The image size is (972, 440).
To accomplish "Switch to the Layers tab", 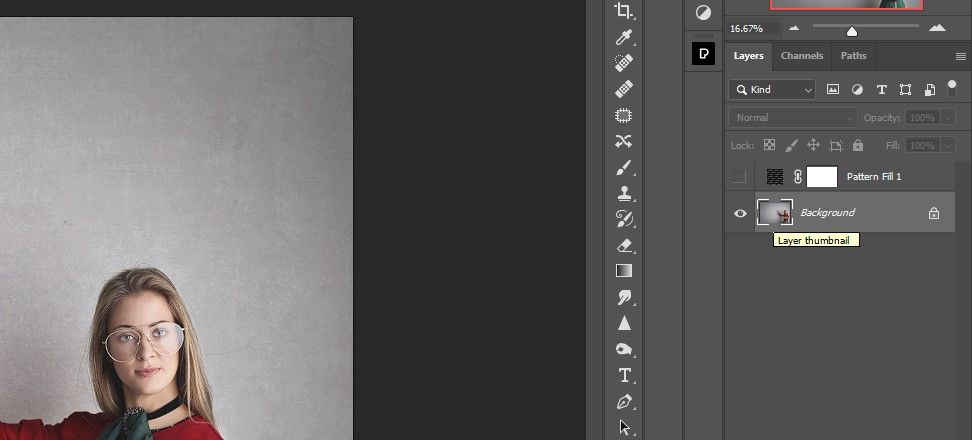I will (x=748, y=56).
